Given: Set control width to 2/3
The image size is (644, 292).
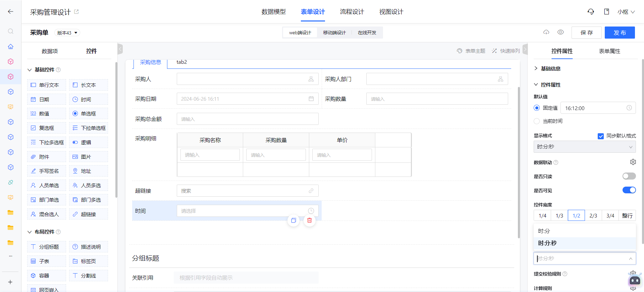Looking at the screenshot, I should [593, 215].
